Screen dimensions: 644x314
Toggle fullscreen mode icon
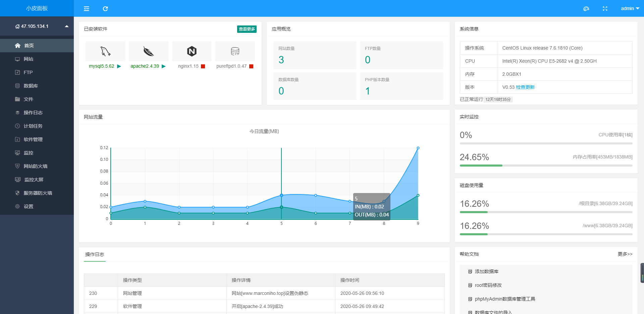605,9
